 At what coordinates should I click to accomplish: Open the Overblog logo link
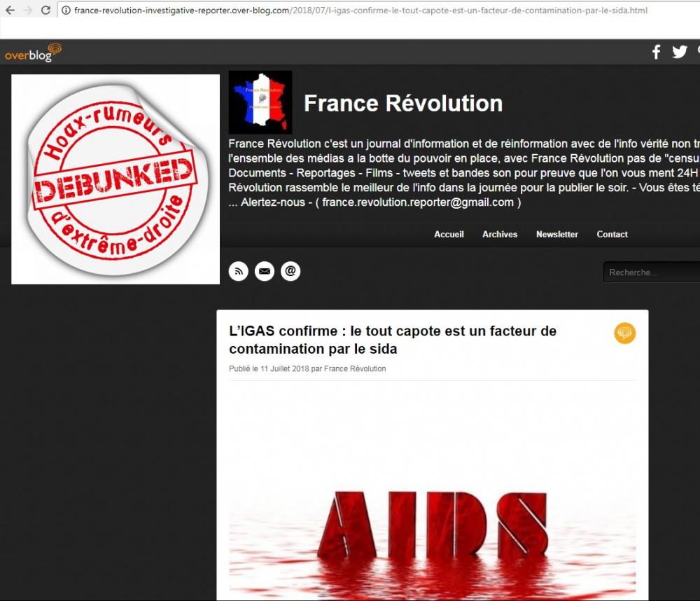point(33,53)
